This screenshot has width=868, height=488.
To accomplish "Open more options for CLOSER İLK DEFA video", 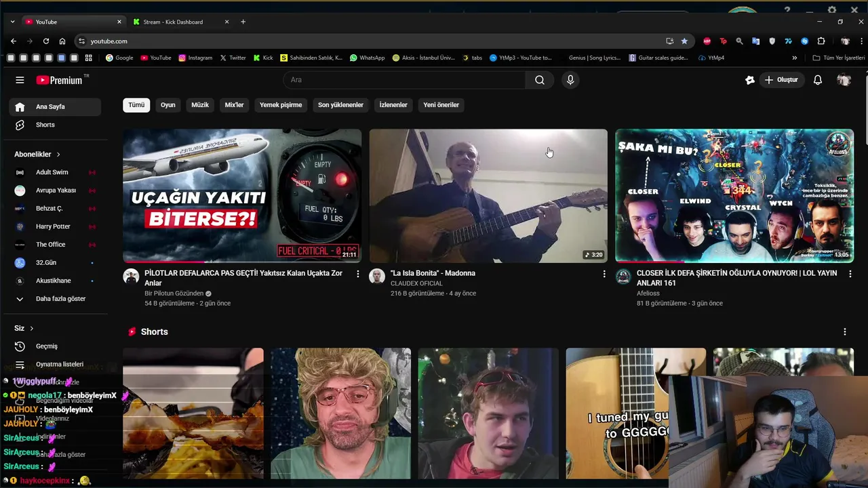I will point(850,274).
